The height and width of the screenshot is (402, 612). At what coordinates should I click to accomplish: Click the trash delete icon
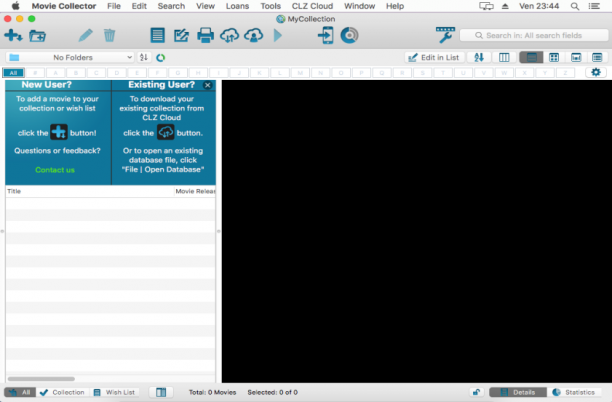point(109,36)
